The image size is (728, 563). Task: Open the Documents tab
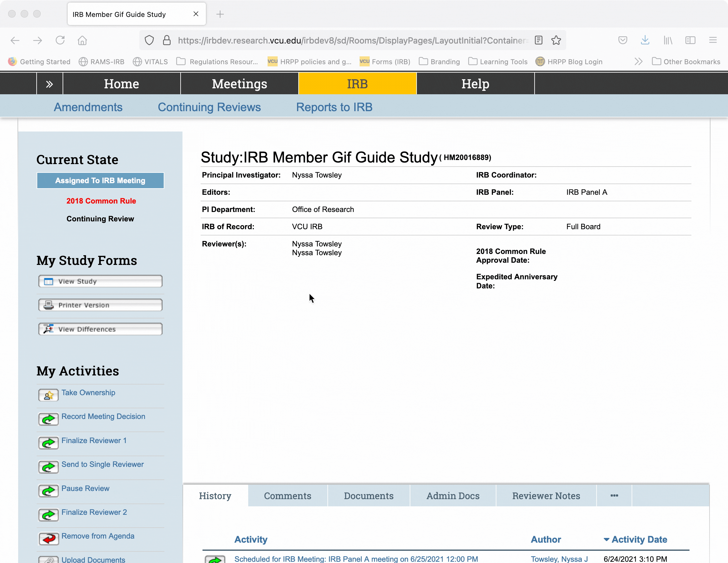[x=368, y=496]
